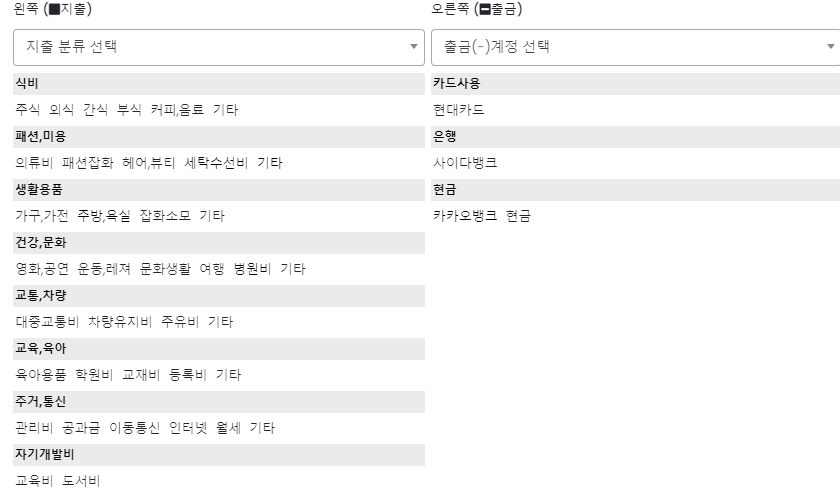Select 현대카드 as withdrawal account
The width and height of the screenshot is (840, 499).
[459, 110]
